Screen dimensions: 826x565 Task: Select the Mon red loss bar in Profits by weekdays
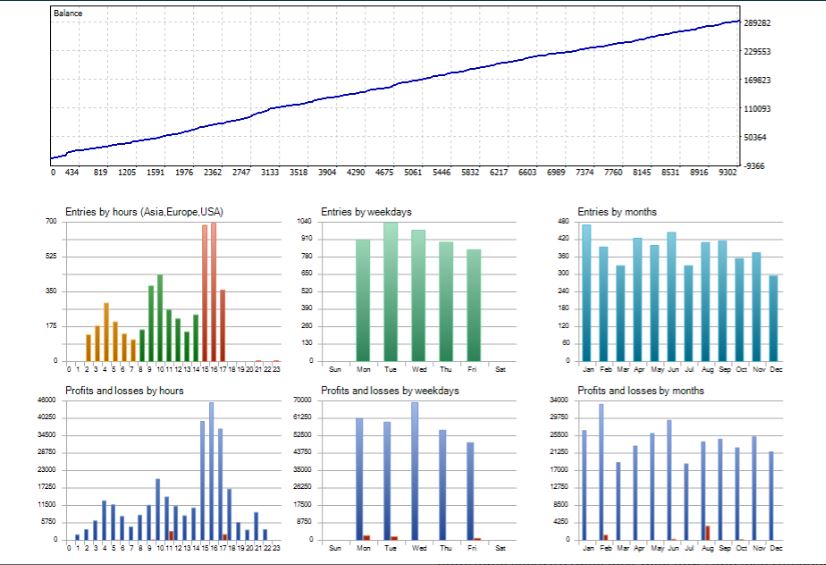point(367,538)
